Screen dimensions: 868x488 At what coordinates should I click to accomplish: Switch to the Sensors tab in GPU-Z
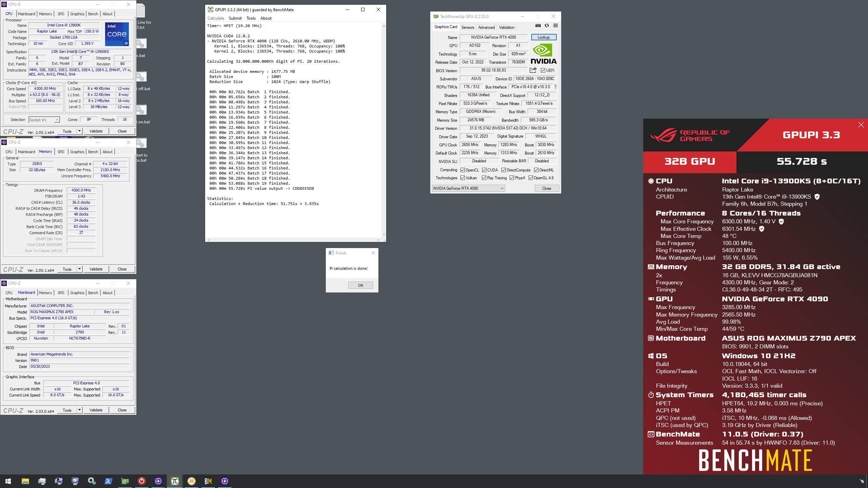468,27
